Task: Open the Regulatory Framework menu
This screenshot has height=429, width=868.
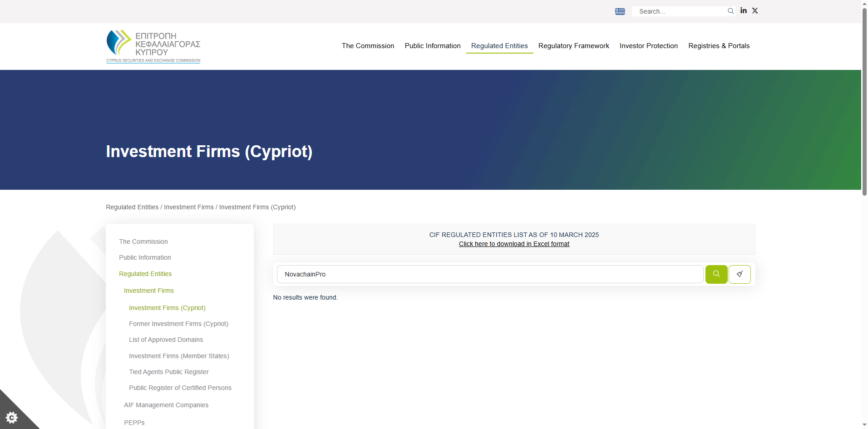Action: tap(573, 46)
